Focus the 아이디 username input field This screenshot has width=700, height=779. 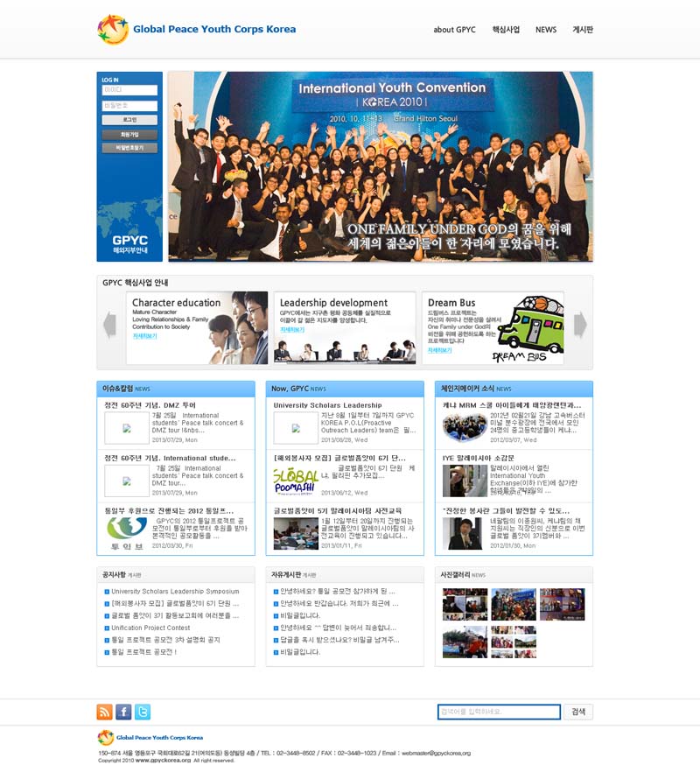point(129,90)
